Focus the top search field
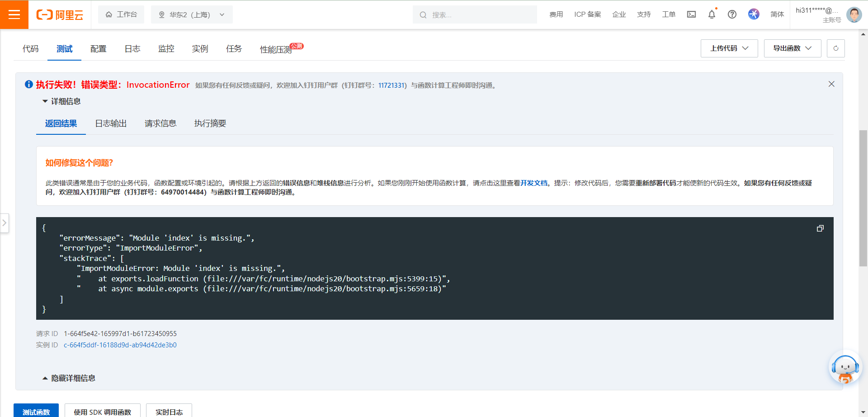 475,15
